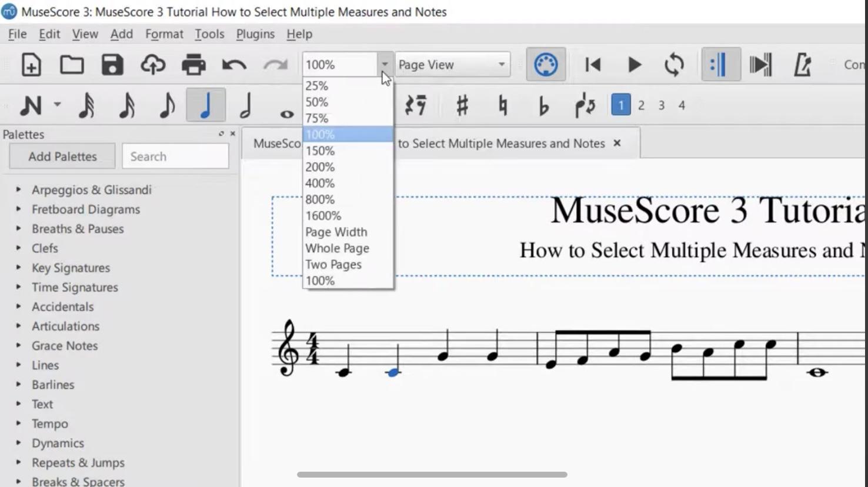The image size is (868, 487).
Task: Rewind playback to start
Action: point(593,65)
